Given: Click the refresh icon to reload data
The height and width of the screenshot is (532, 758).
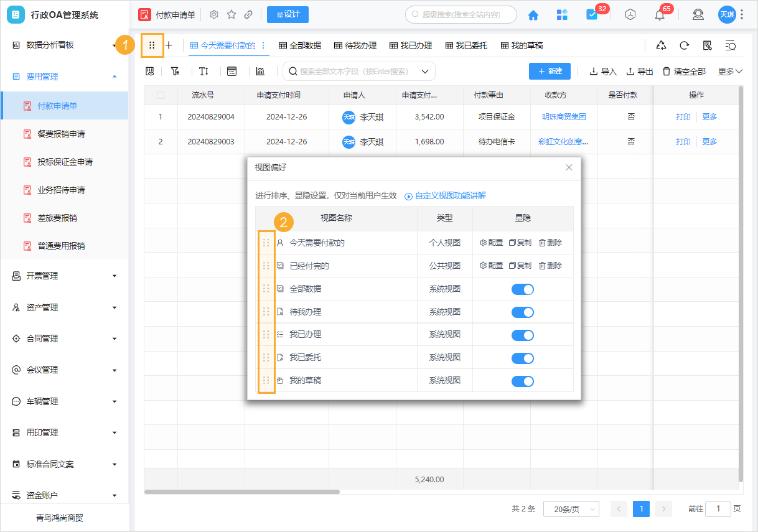Looking at the screenshot, I should point(685,45).
